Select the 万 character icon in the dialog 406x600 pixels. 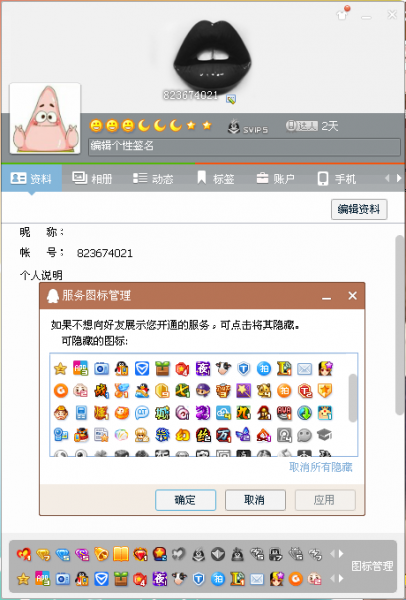point(223,435)
